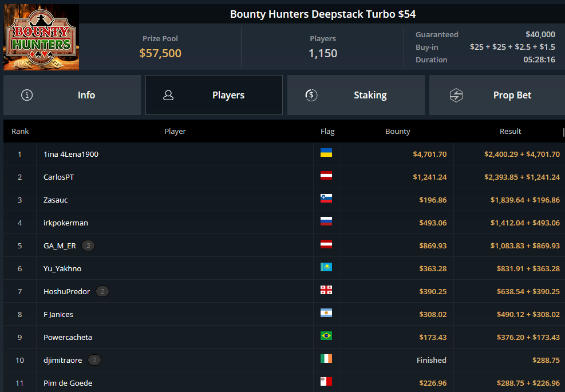Click Georgia flag in HoshuPredor row
Viewport: 565px width, 392px height.
pos(326,290)
